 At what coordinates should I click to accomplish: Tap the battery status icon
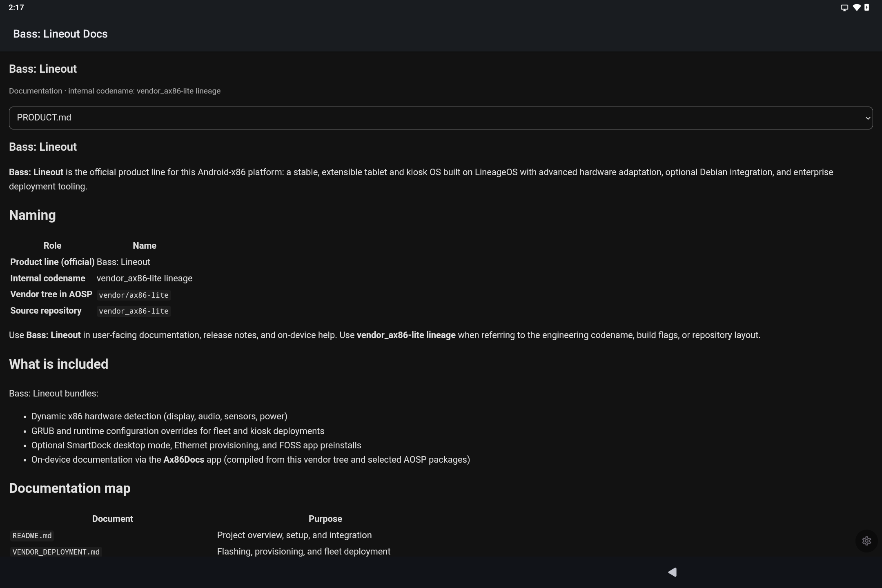(x=866, y=8)
